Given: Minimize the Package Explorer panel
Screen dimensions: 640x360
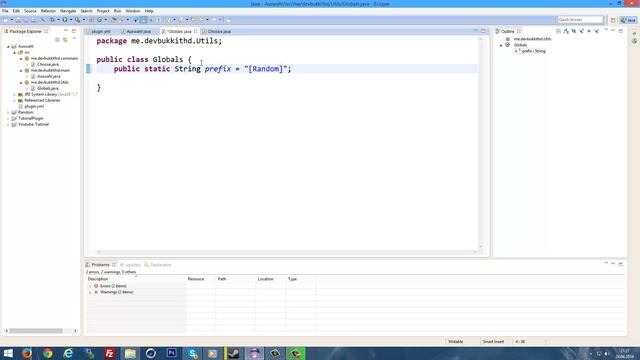Looking at the screenshot, I should [66, 31].
